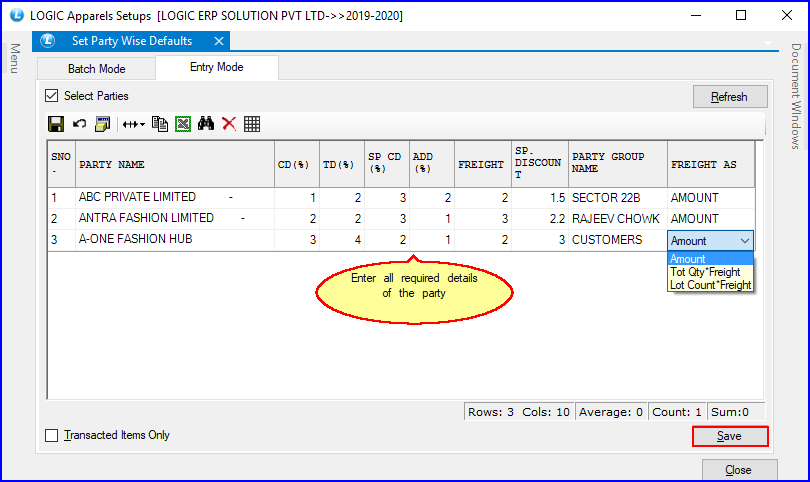The image size is (810, 482).
Task: Choose Amount from the dropdown list
Action: pyautogui.click(x=710, y=259)
